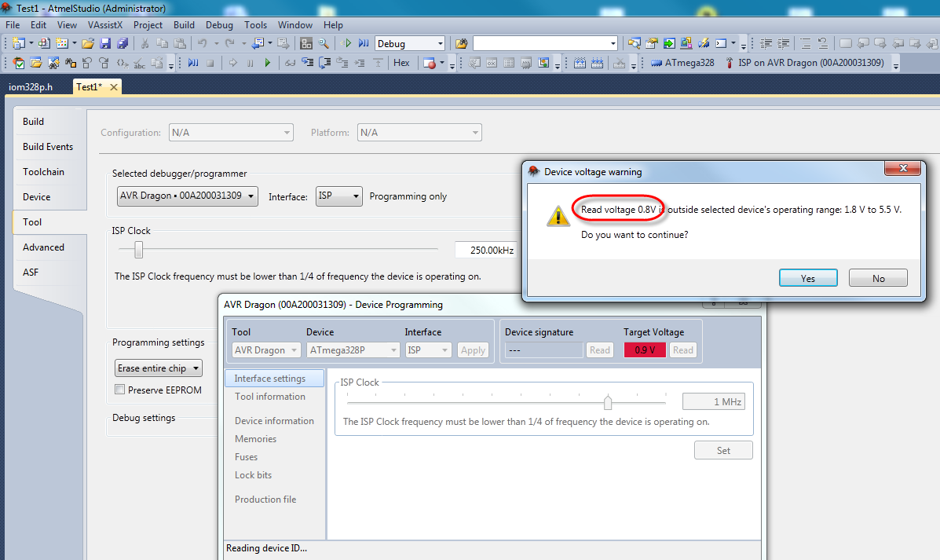This screenshot has width=940, height=560.
Task: Click the red 0.9 V Target Voltage field
Action: point(645,350)
